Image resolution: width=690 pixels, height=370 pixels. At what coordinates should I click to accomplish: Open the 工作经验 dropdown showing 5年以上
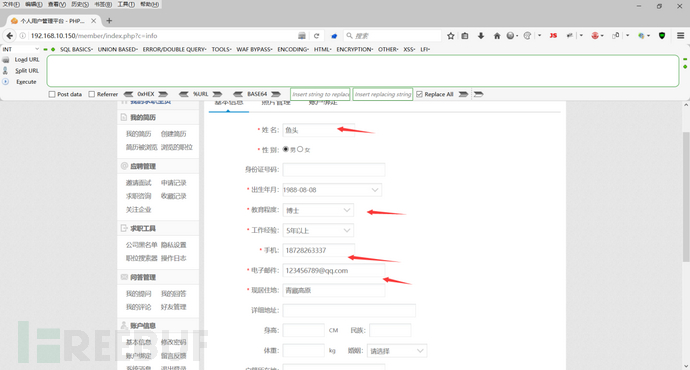tap(318, 230)
